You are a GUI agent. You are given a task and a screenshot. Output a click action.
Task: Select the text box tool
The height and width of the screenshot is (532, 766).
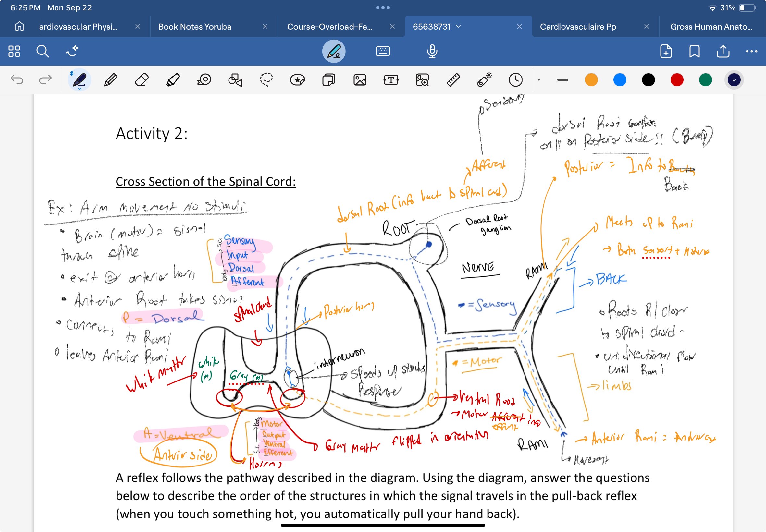click(391, 80)
